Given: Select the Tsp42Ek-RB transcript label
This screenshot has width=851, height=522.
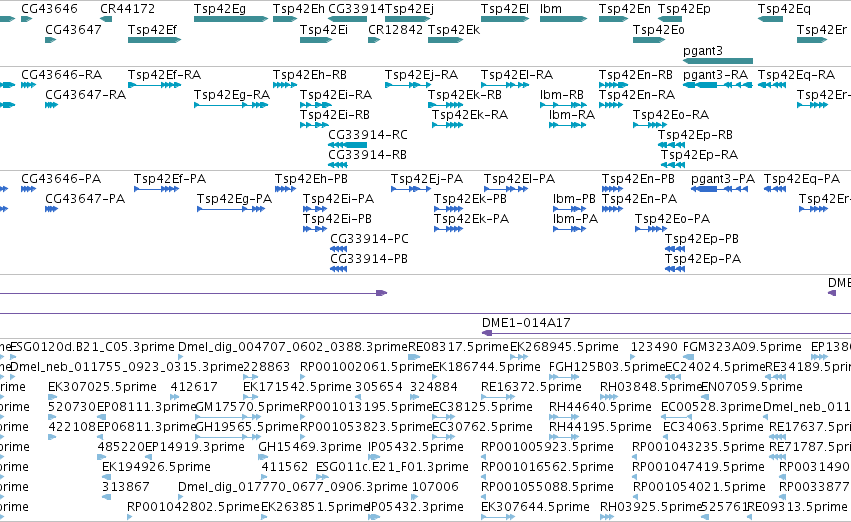Looking at the screenshot, I should 465,95.
